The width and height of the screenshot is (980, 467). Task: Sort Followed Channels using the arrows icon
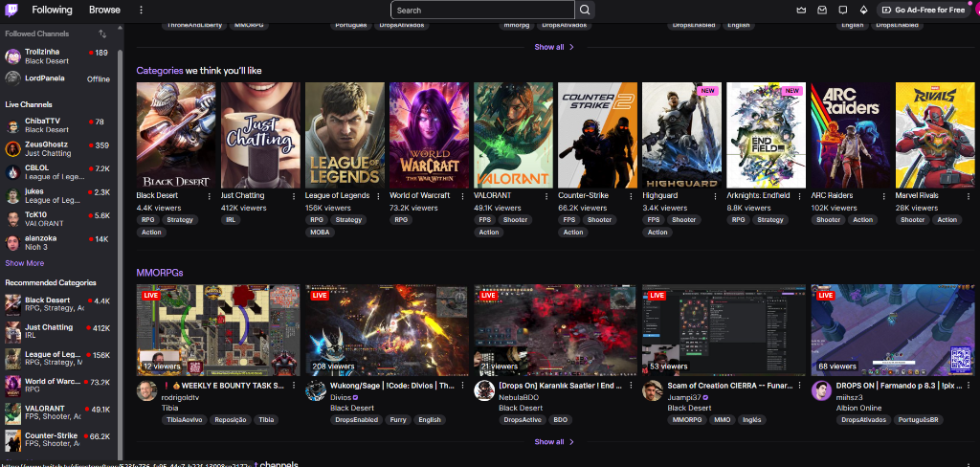pos(102,33)
